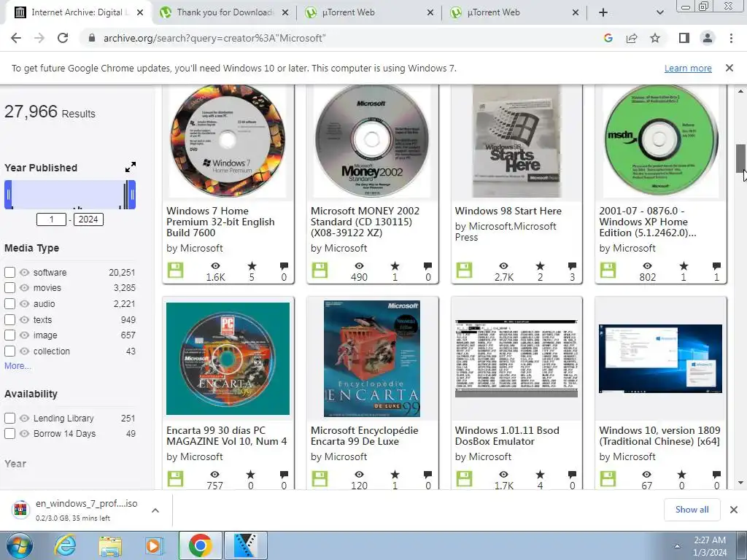Check the audio media type checkbox
747x560 pixels.
click(9, 304)
